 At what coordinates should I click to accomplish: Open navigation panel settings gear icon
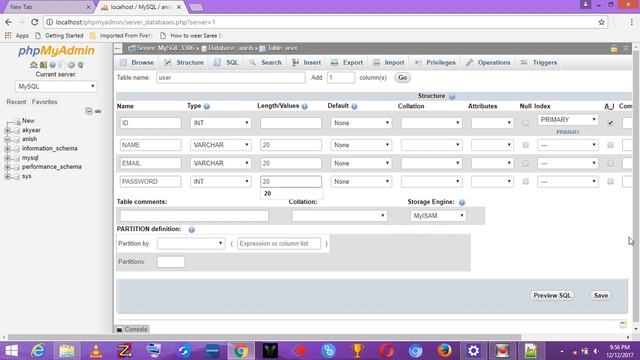[71, 65]
